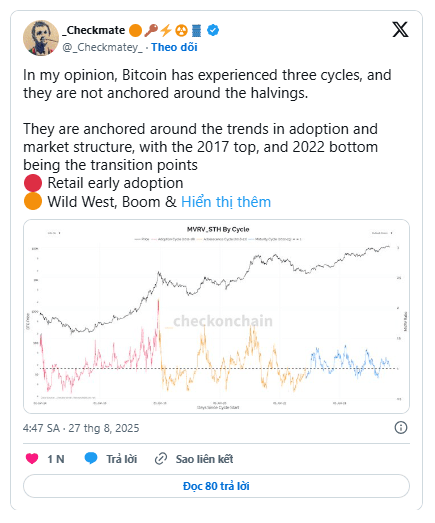The image size is (435, 523).
Task: Click the key emoji beside the name
Action: click(151, 30)
